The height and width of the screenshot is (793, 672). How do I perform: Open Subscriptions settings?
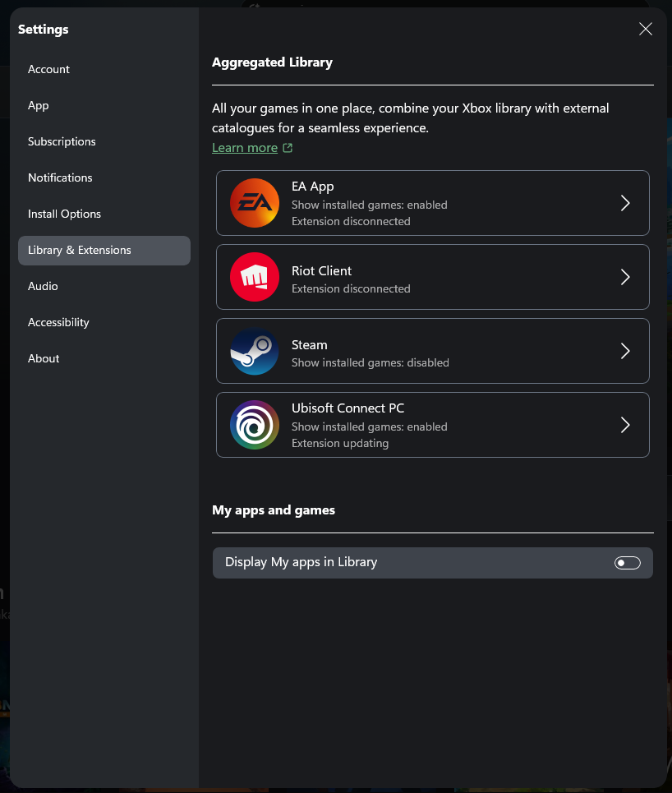coord(104,141)
